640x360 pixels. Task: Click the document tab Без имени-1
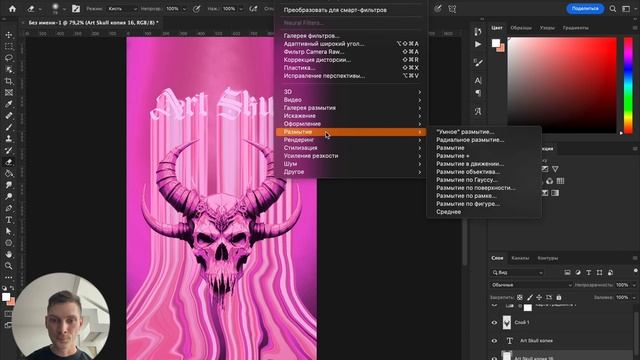93,23
